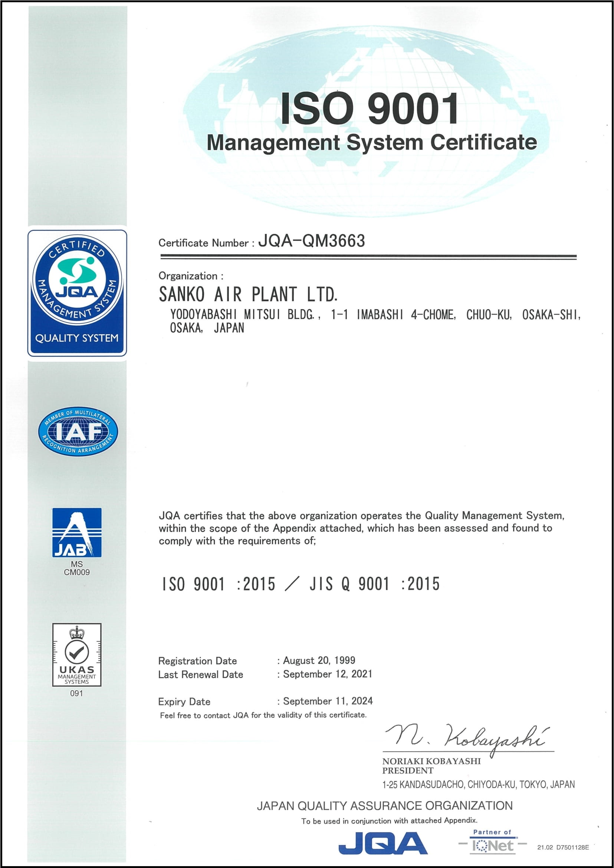
Task: Click the printed name NORIAKI KOBAYASHI
Action: click(x=431, y=761)
